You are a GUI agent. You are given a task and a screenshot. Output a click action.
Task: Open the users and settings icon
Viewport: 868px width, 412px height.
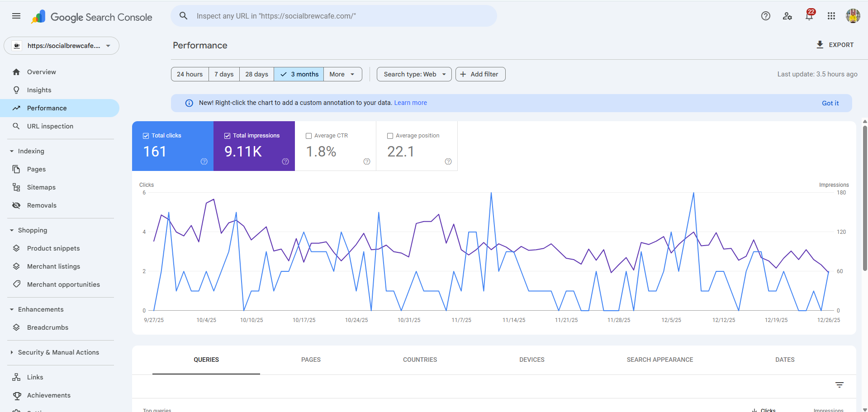tap(787, 16)
